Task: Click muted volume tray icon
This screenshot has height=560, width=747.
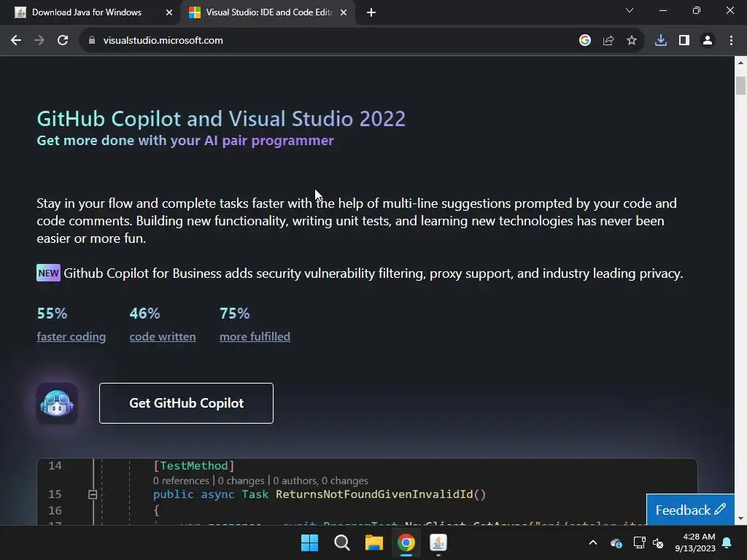Action: [x=658, y=542]
